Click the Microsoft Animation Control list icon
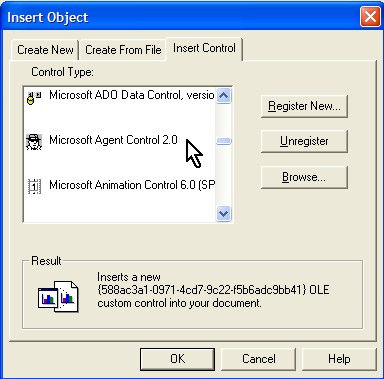This screenshot has width=384, height=379. (34, 186)
